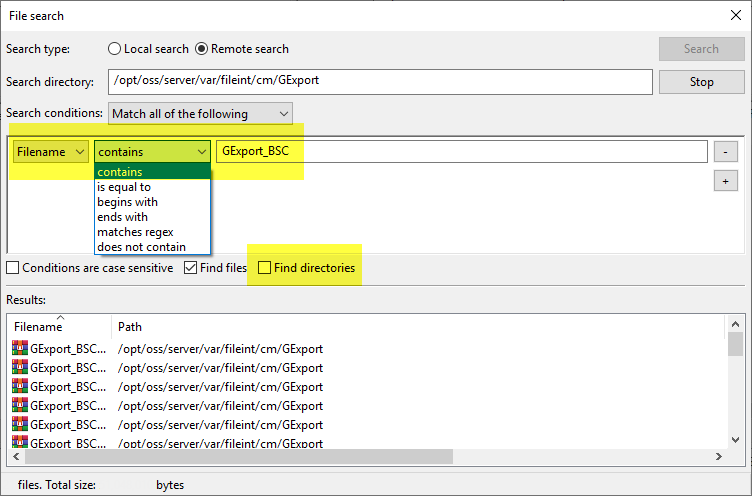Click sort arrow above Filename column

pyautogui.click(x=60, y=317)
